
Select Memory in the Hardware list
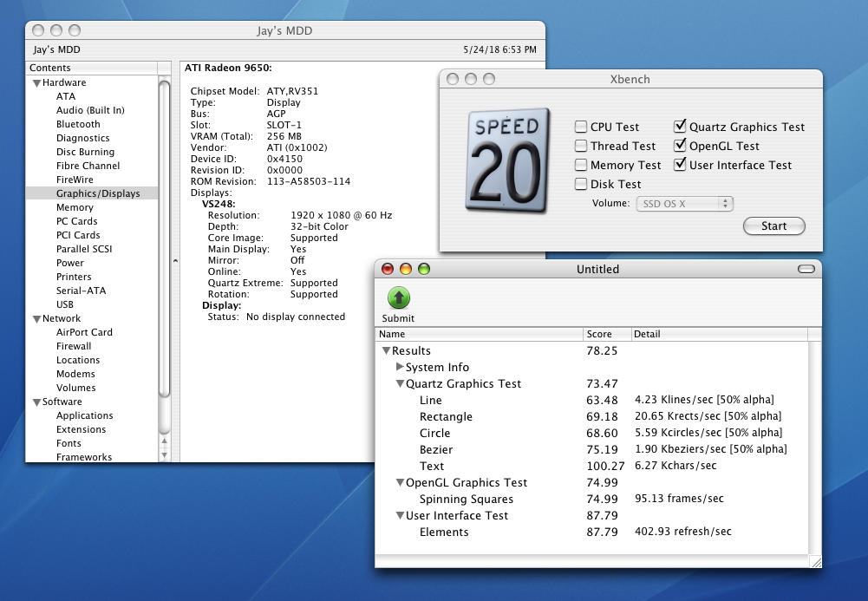(75, 208)
